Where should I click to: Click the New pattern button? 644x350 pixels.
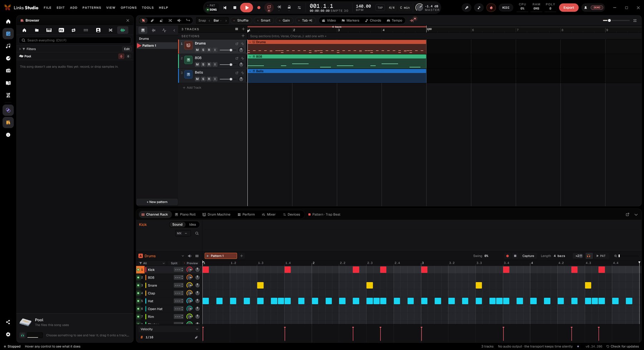157,202
